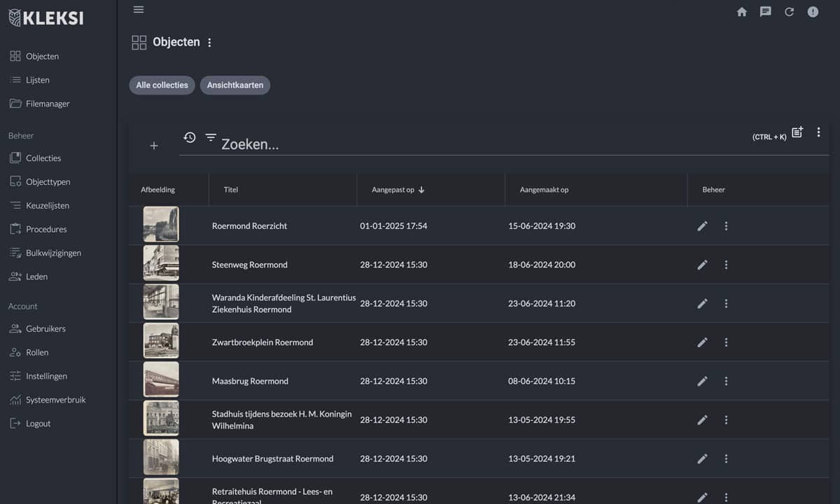Click the alert exclamation icon

point(813,12)
